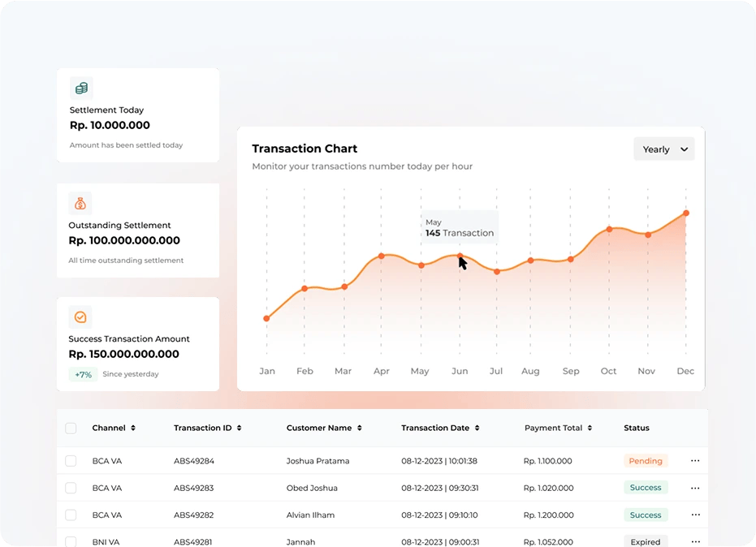Toggle sorting on the Transaction Date column

pyautogui.click(x=476, y=428)
